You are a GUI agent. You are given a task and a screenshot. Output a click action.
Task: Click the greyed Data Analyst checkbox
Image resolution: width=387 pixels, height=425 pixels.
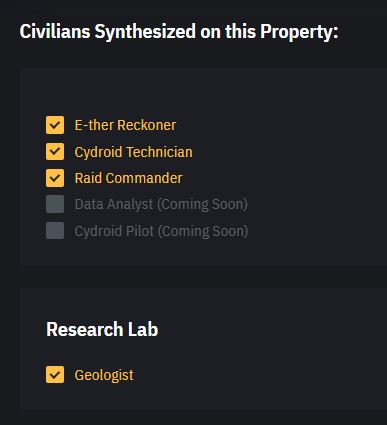coord(55,204)
